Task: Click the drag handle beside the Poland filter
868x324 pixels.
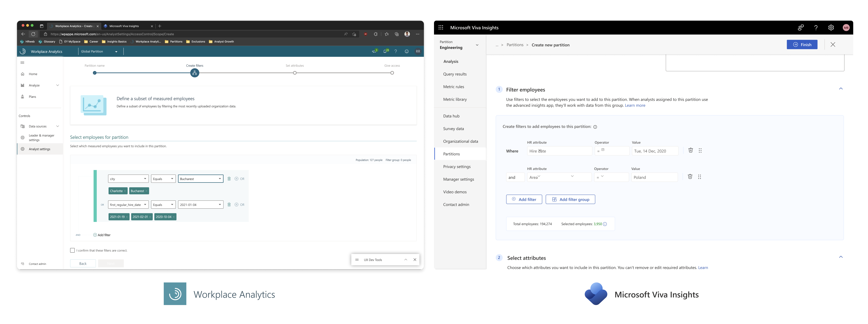Action: click(700, 177)
